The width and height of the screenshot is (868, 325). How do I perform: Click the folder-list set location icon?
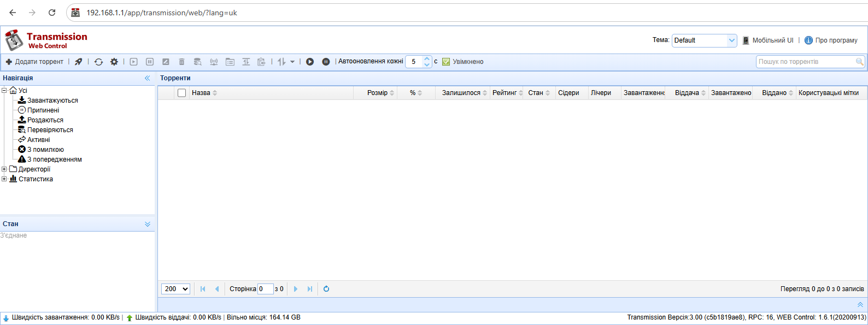230,62
